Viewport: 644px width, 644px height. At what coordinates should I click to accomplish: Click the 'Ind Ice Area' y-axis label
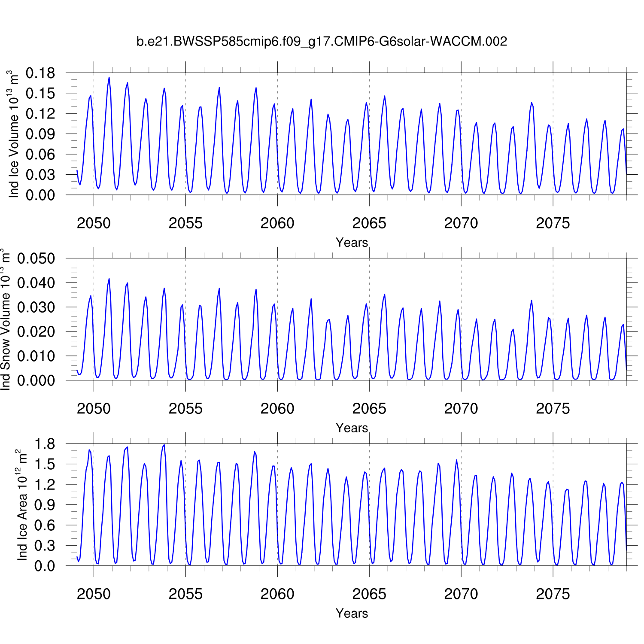click(21, 505)
